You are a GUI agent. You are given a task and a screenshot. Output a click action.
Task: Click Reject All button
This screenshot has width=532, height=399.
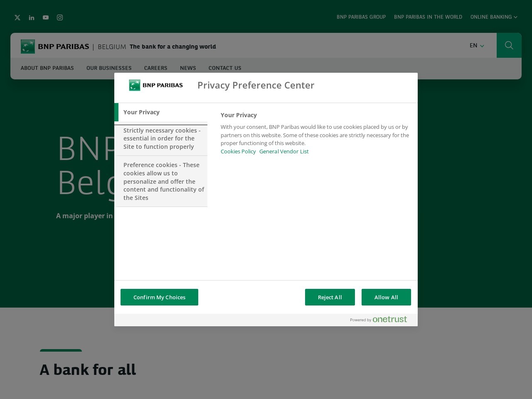pos(330,297)
